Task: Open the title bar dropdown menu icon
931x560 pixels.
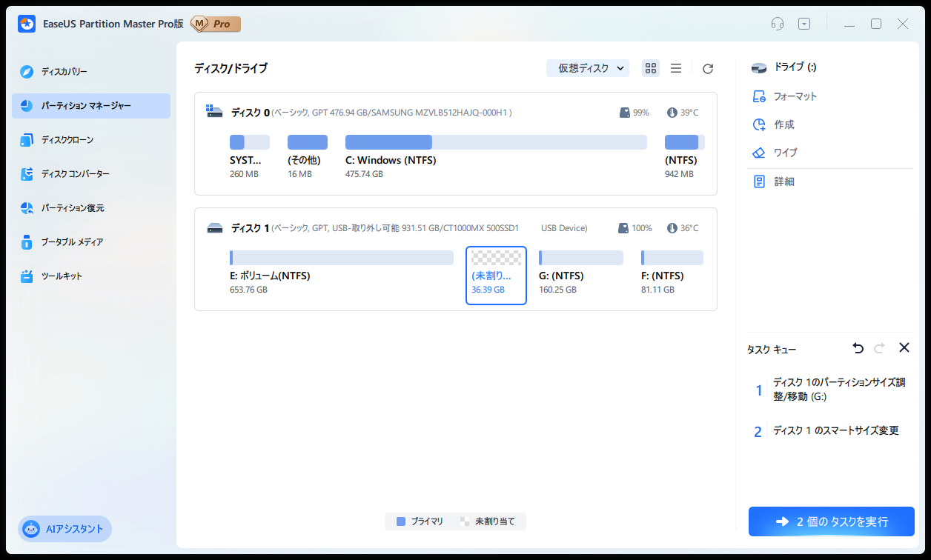Action: click(x=804, y=24)
